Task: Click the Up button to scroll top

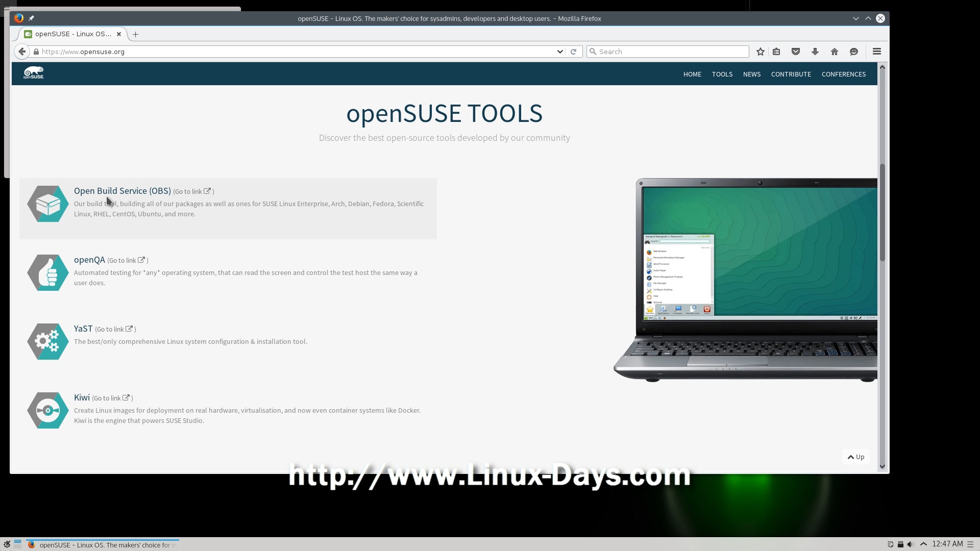Action: 856,457
